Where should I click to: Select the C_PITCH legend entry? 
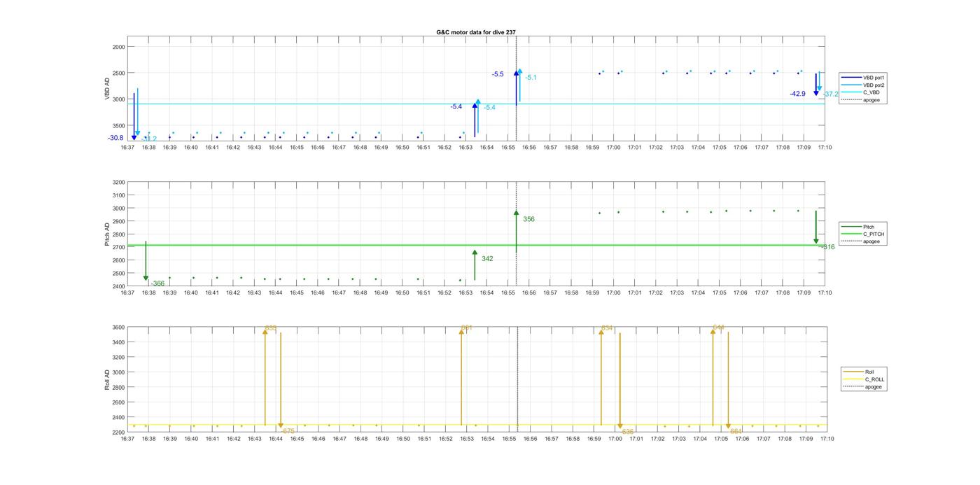coord(862,234)
